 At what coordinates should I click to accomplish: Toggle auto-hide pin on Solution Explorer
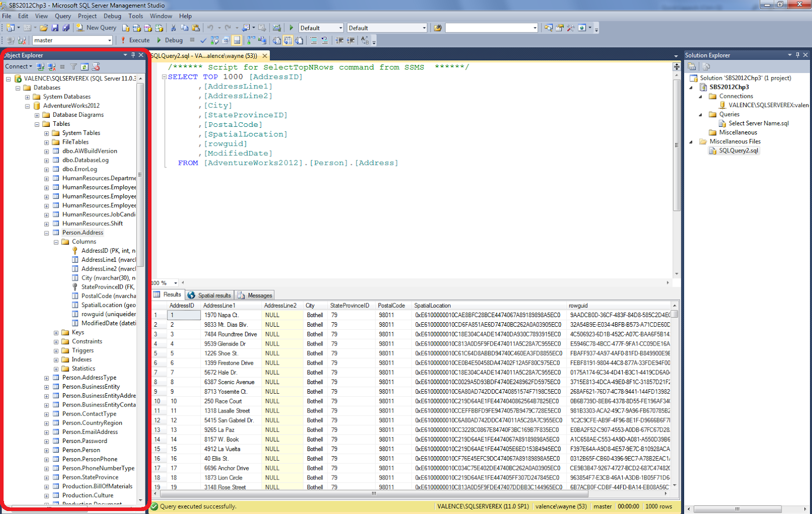(x=797, y=55)
